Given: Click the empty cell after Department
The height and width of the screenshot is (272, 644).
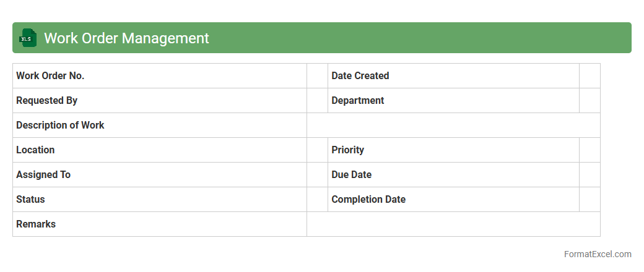Looking at the screenshot, I should tap(590, 100).
